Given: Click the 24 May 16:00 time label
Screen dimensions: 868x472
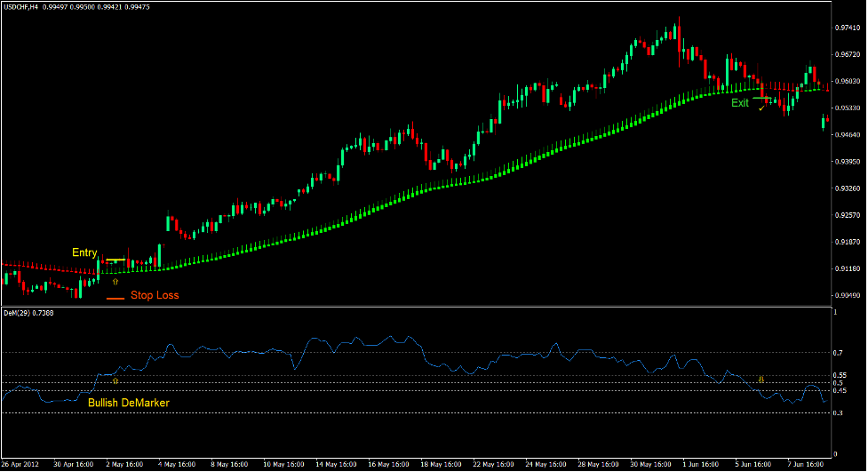Looking at the screenshot, I should (x=545, y=465).
